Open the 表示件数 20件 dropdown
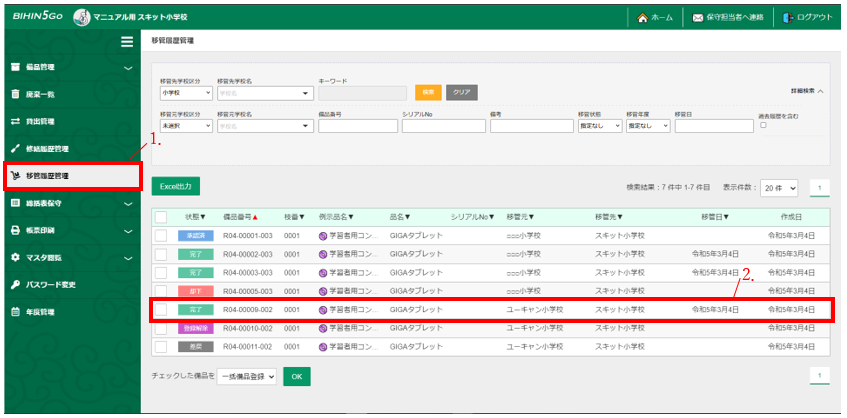The width and height of the screenshot is (847, 418). point(779,187)
